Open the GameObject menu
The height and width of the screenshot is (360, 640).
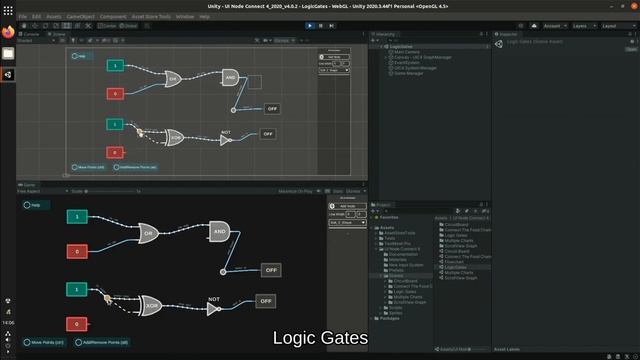80,17
